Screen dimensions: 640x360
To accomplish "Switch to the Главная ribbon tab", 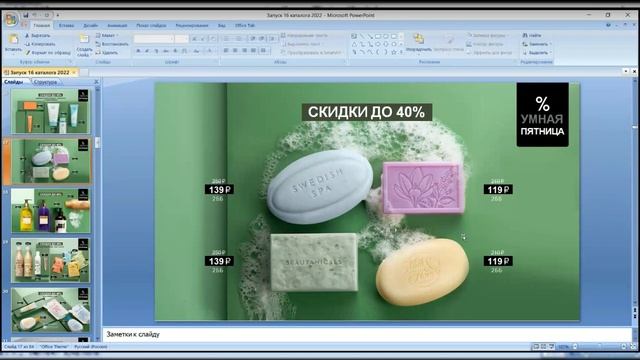I will pos(42,25).
